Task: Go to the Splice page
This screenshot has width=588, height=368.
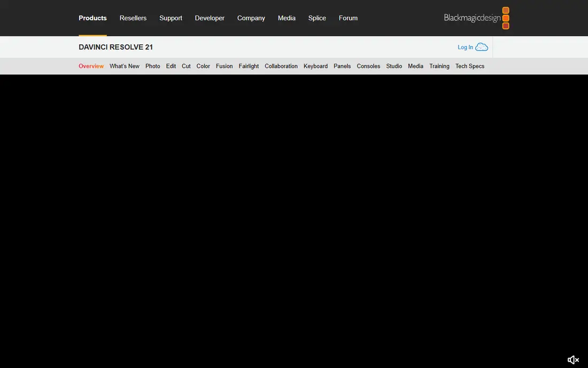Action: pyautogui.click(x=317, y=18)
